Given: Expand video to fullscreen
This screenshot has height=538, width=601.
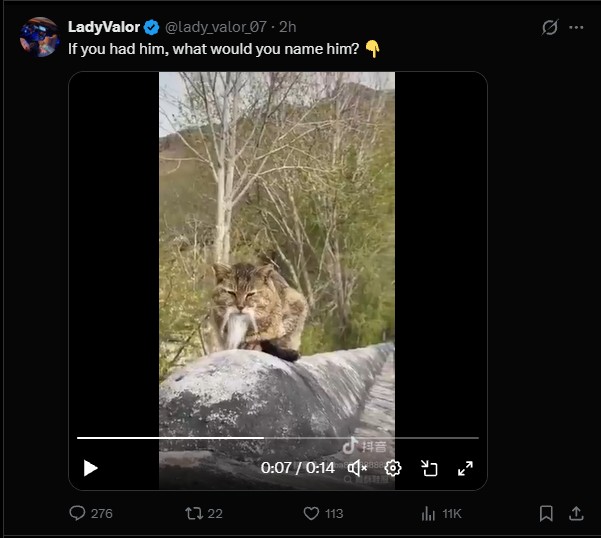Looking at the screenshot, I should 465,468.
